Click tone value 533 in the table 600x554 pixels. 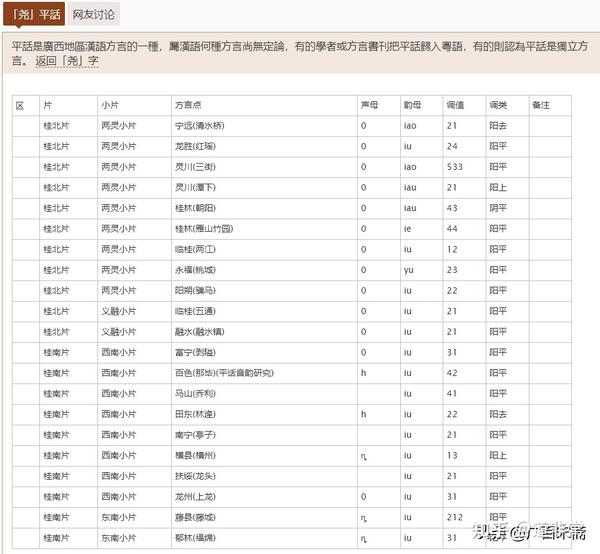[x=455, y=167]
